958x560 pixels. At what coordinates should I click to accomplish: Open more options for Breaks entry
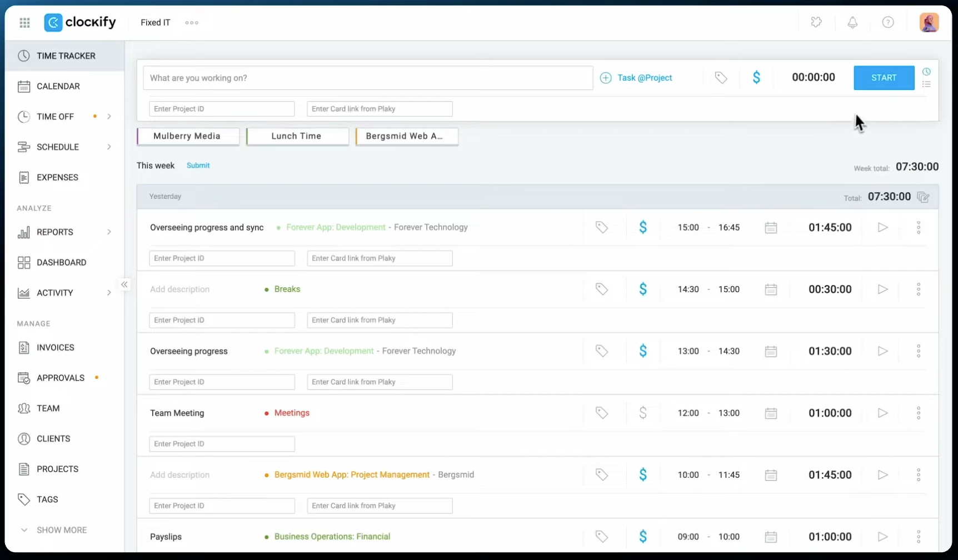[x=919, y=289]
